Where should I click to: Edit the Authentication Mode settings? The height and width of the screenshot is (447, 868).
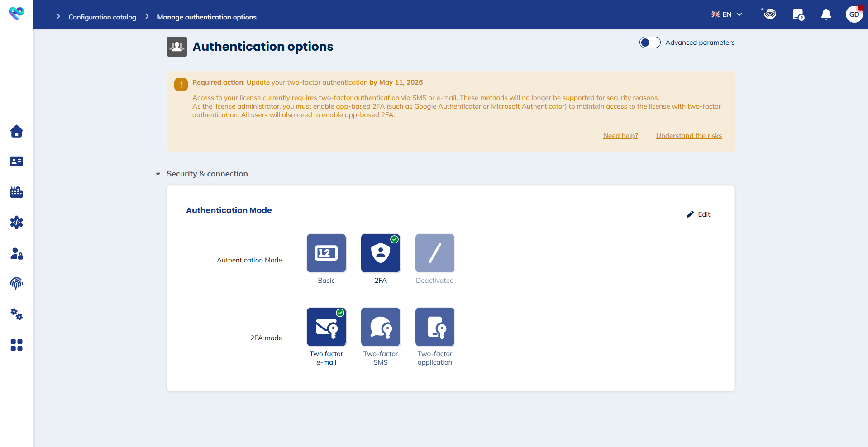pos(698,214)
